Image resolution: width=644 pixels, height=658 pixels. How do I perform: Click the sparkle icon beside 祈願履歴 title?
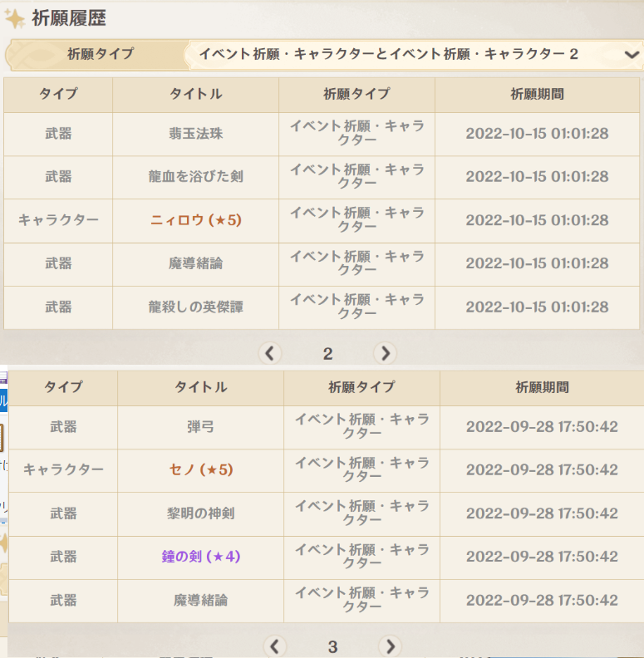pos(14,18)
